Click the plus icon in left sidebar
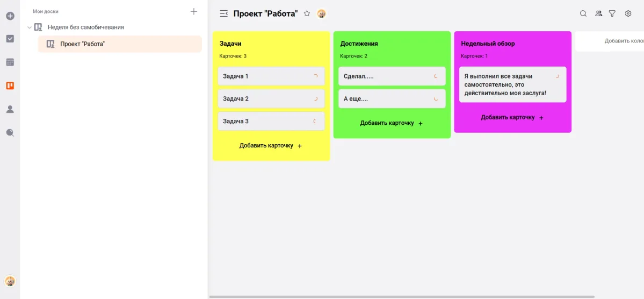This screenshot has height=299, width=644. (10, 16)
